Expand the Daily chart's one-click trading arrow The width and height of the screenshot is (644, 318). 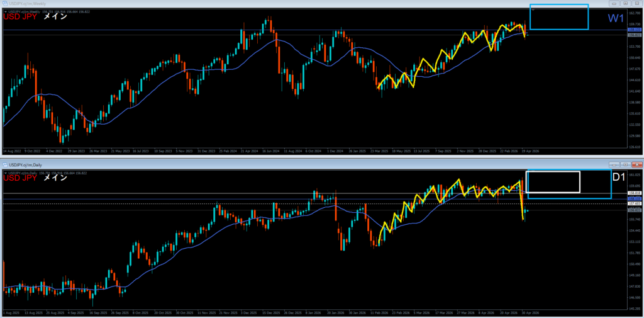click(x=5, y=173)
